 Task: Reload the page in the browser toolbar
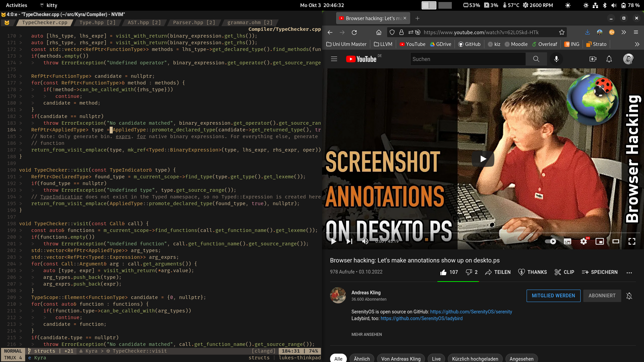coord(354,33)
